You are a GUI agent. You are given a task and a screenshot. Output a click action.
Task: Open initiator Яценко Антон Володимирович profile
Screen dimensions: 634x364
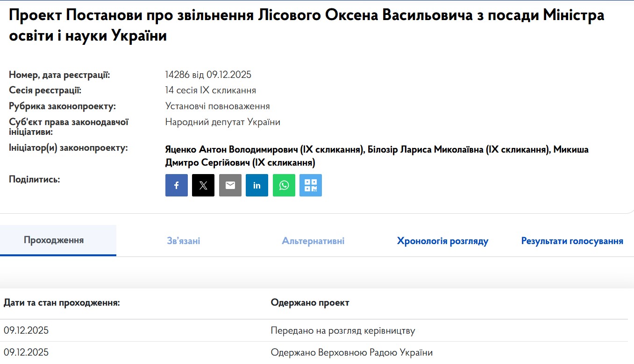[264, 150]
